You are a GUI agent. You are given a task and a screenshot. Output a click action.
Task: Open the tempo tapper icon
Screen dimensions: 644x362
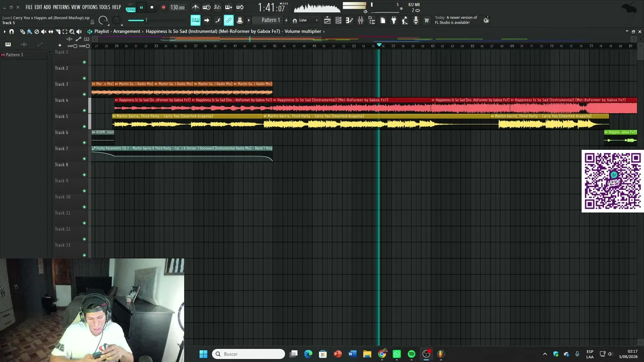coord(405,20)
